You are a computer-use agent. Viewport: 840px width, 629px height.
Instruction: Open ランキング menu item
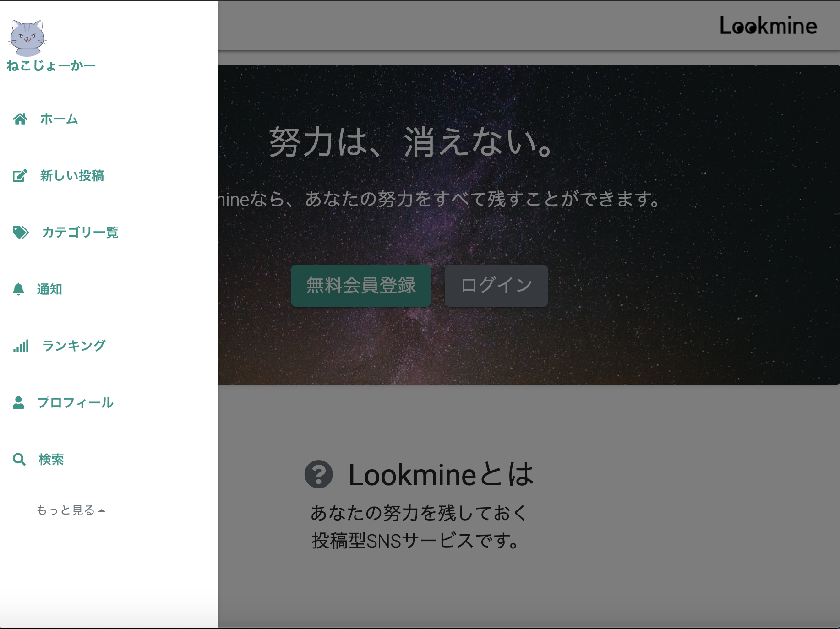74,346
